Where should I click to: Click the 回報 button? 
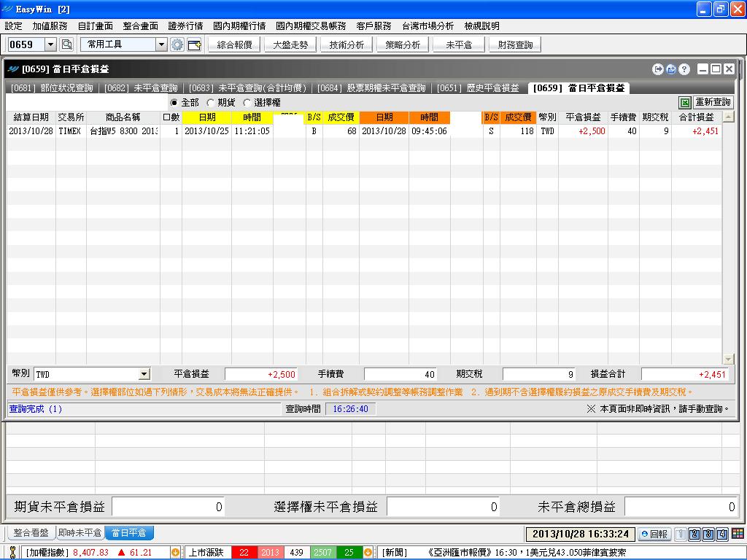click(654, 534)
